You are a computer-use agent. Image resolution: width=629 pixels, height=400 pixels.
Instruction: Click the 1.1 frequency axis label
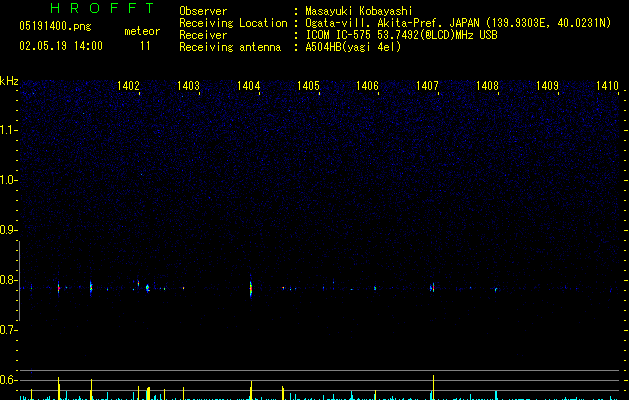[8, 130]
